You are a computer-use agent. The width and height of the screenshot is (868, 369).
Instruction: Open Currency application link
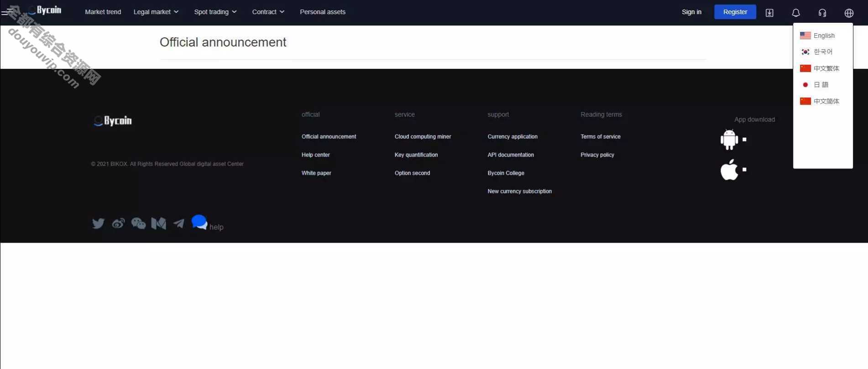pyautogui.click(x=512, y=136)
